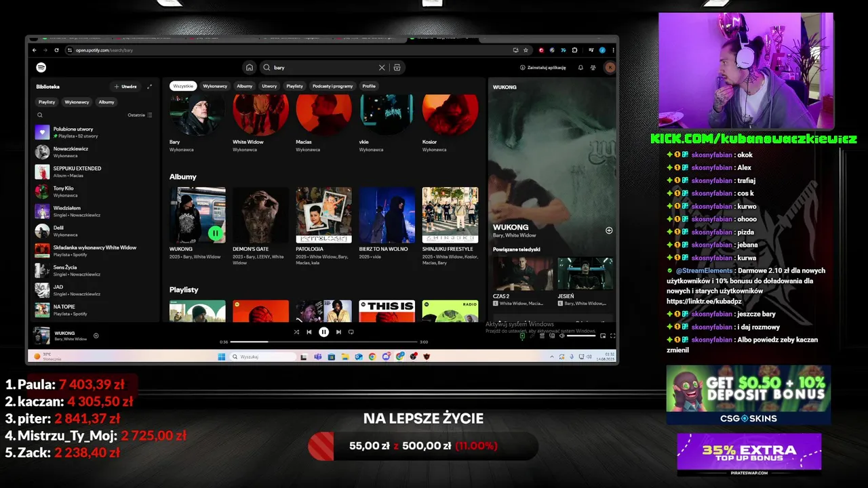The width and height of the screenshot is (868, 488).
Task: Open the Browse icon beside the search bar
Action: tap(397, 68)
